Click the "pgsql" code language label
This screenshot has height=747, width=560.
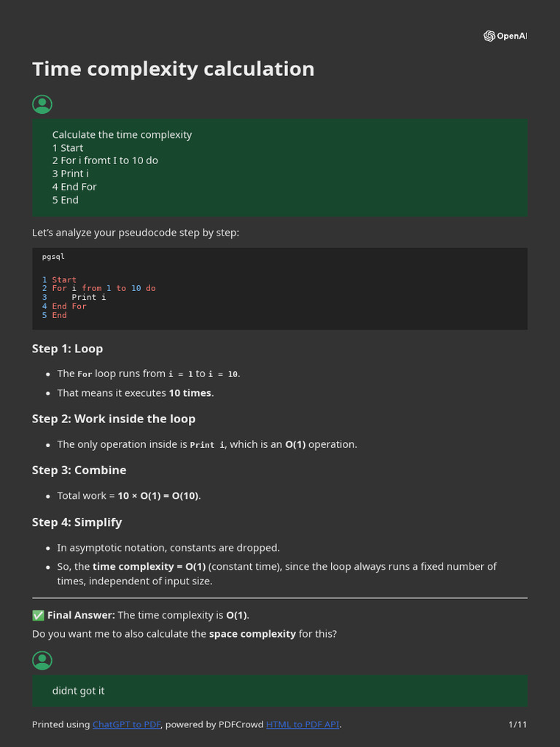pyautogui.click(x=53, y=257)
